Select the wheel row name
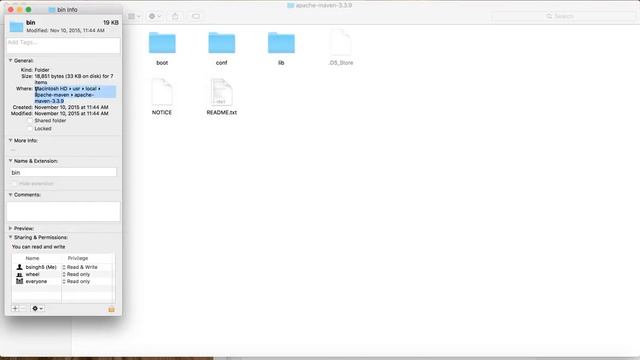This screenshot has width=640, height=360. click(33, 274)
